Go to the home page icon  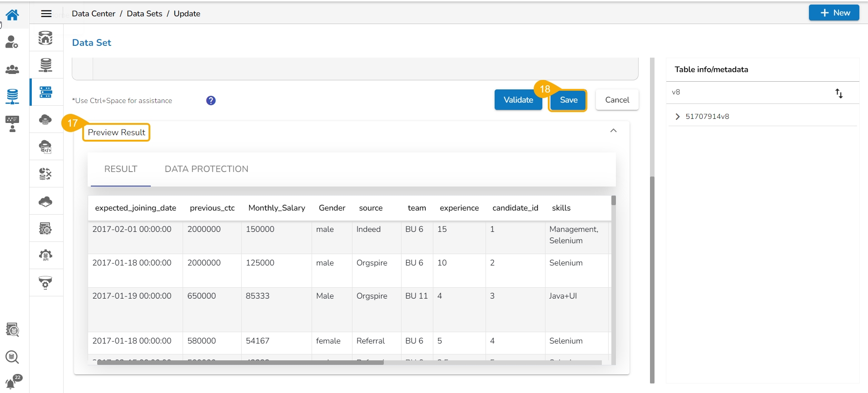coord(12,15)
